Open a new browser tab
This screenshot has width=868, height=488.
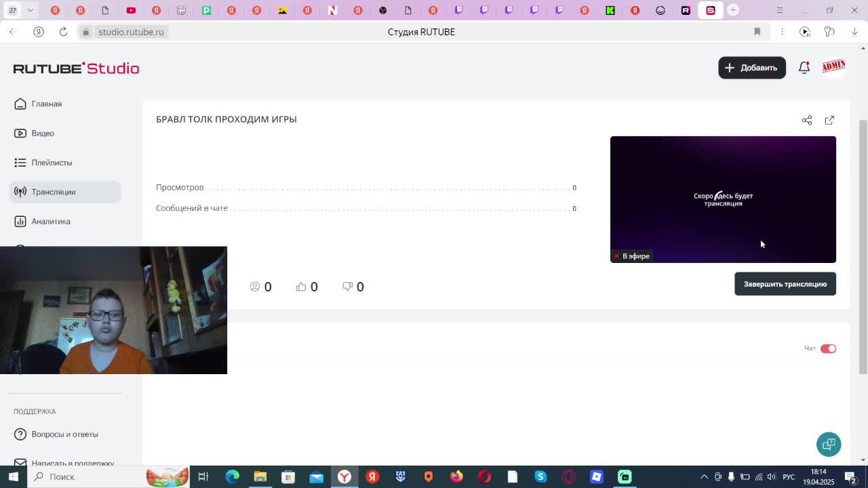[x=733, y=10]
